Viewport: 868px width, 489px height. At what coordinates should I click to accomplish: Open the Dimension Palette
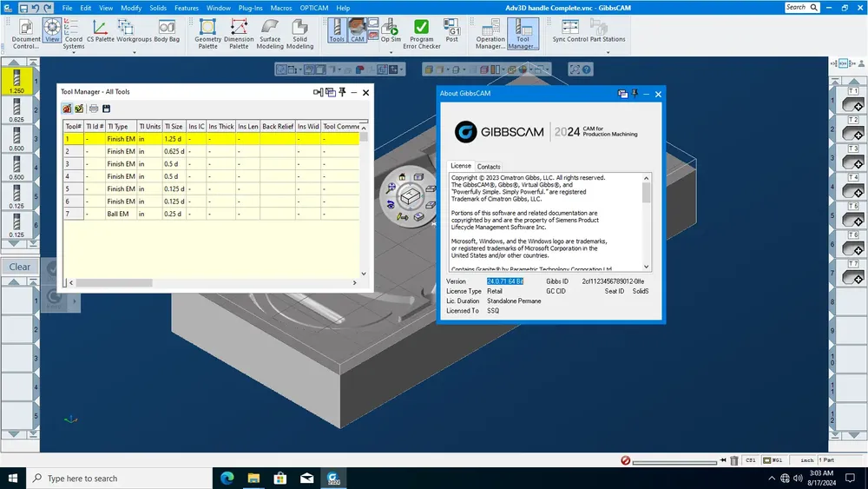pos(239,33)
